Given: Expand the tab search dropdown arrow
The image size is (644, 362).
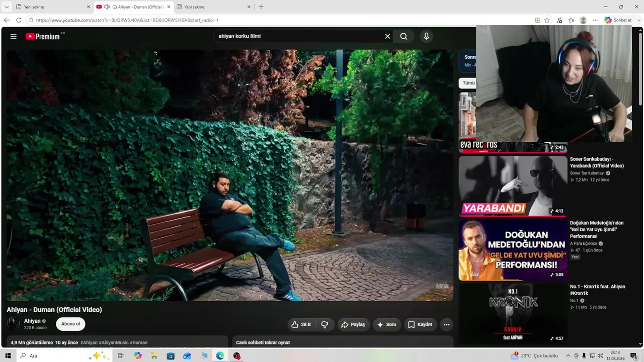Looking at the screenshot, I should point(7,7).
